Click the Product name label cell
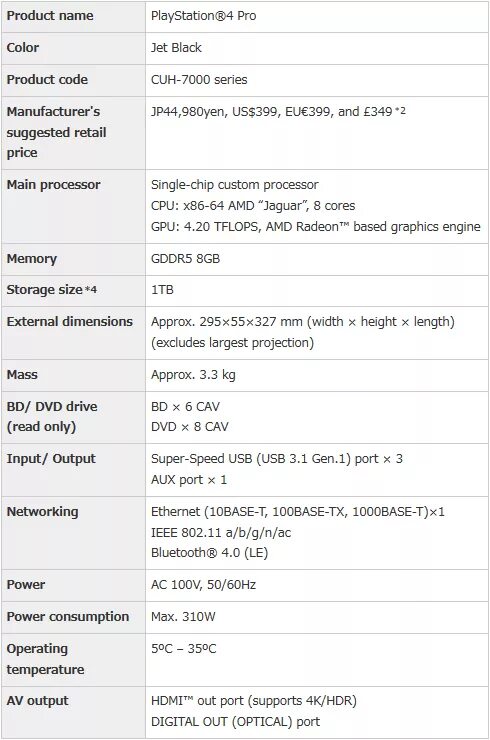This screenshot has height=740, width=490. click(73, 16)
